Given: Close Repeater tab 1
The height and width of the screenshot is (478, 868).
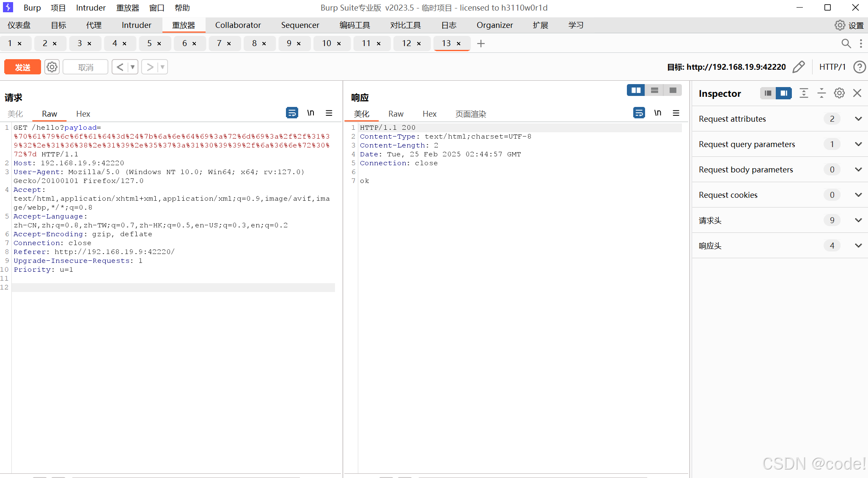Looking at the screenshot, I should [x=19, y=44].
